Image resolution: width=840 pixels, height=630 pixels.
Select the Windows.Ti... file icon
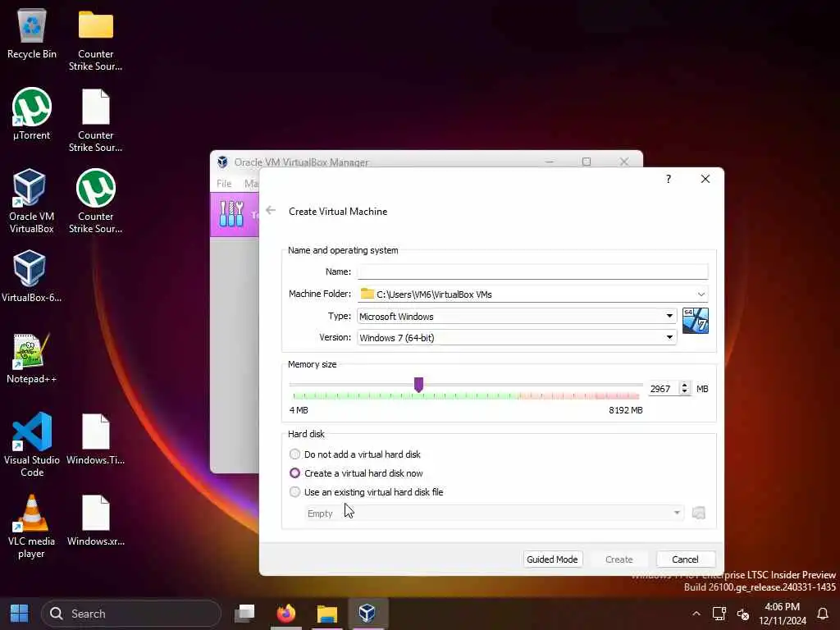coord(95,440)
